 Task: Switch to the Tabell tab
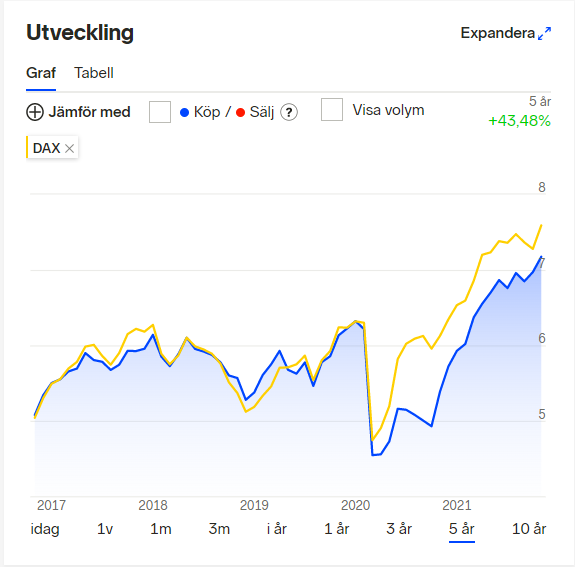pos(94,73)
